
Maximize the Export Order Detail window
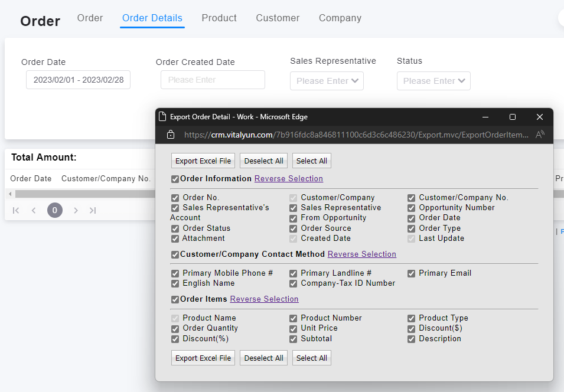pos(513,117)
